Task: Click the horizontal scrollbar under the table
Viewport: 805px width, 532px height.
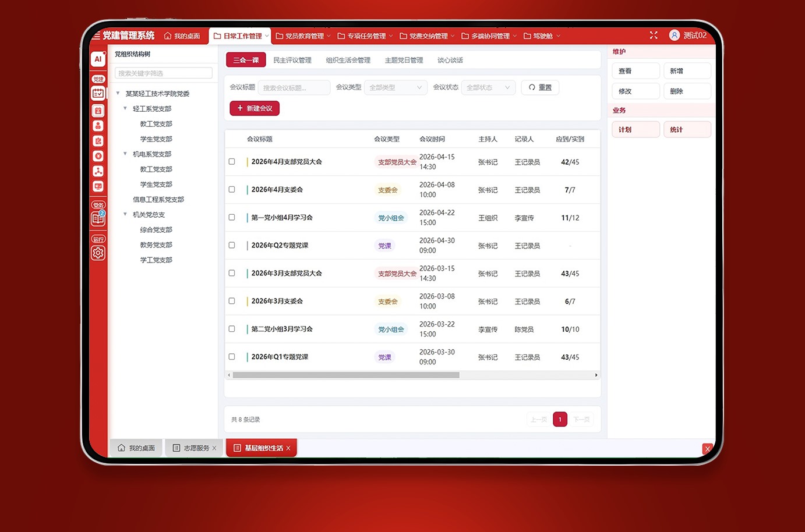Action: click(x=346, y=375)
